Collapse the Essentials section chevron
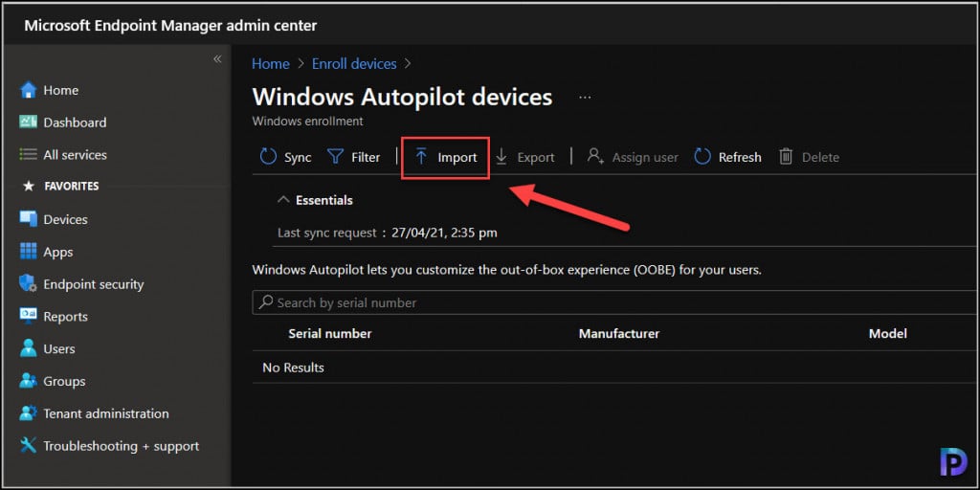This screenshot has height=490, width=980. 283,200
